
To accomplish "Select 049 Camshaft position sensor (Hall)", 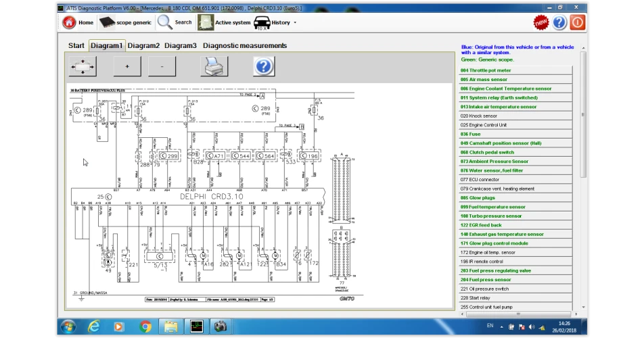I will click(x=515, y=143).
